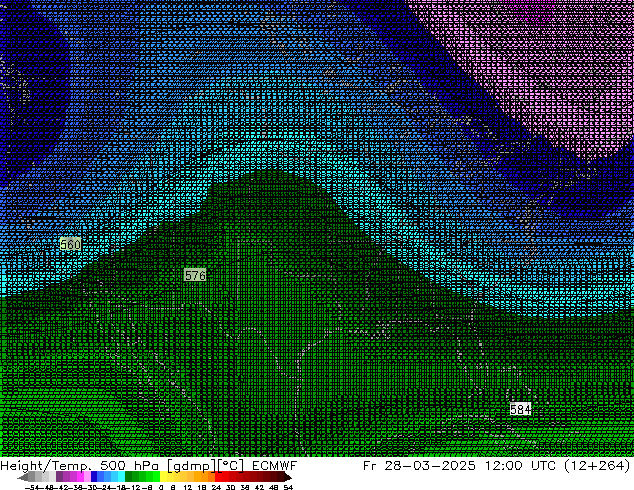
Task: Click the 576 contour height label
Action: point(195,275)
